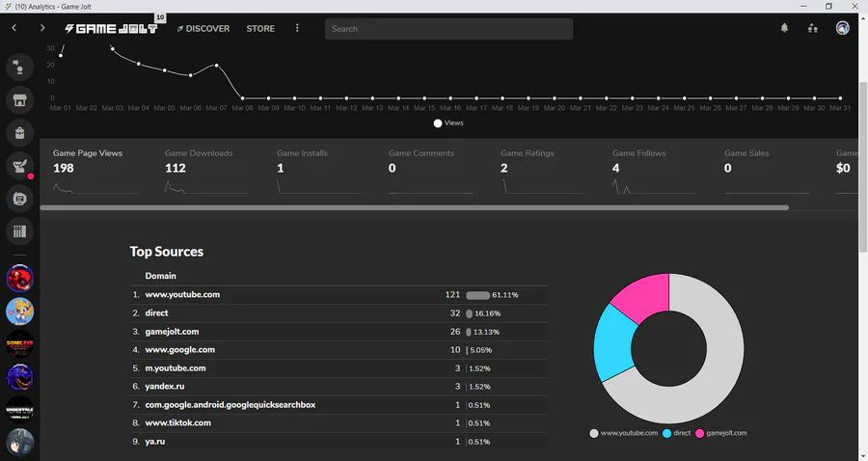
Task: Select the Game Downloads metric
Action: tap(207, 173)
